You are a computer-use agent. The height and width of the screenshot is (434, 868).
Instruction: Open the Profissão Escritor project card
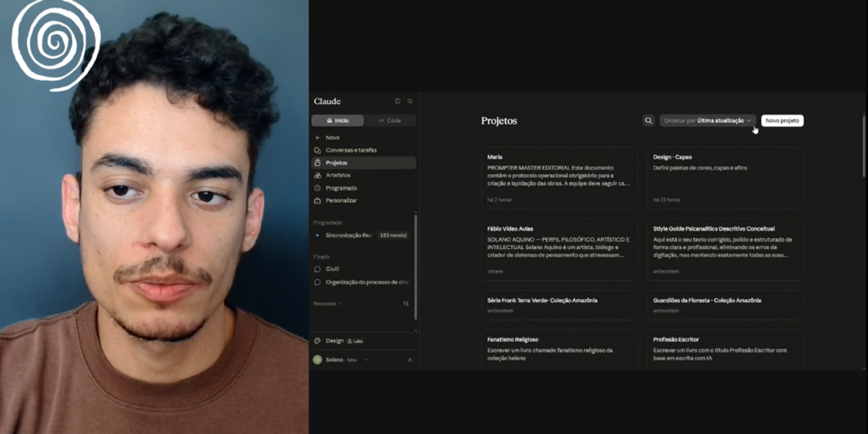(x=726, y=350)
